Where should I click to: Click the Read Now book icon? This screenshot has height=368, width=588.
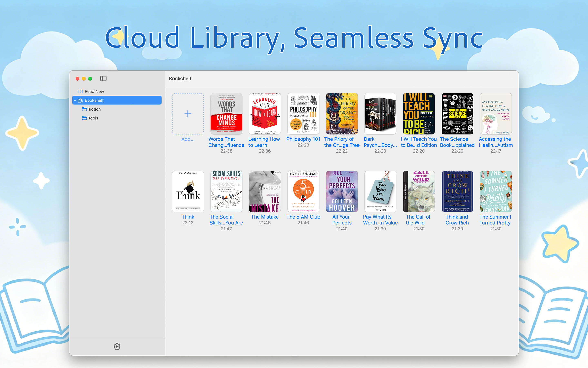click(x=80, y=92)
